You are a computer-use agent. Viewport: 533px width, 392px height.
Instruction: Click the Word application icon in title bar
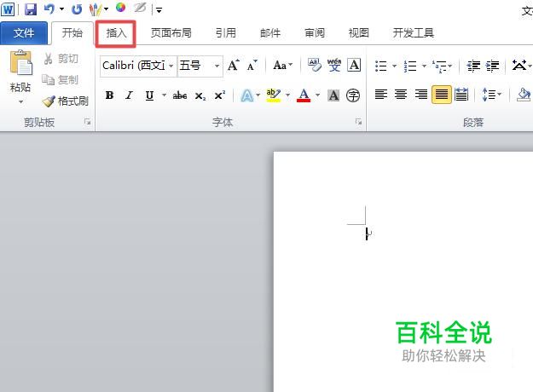point(8,9)
